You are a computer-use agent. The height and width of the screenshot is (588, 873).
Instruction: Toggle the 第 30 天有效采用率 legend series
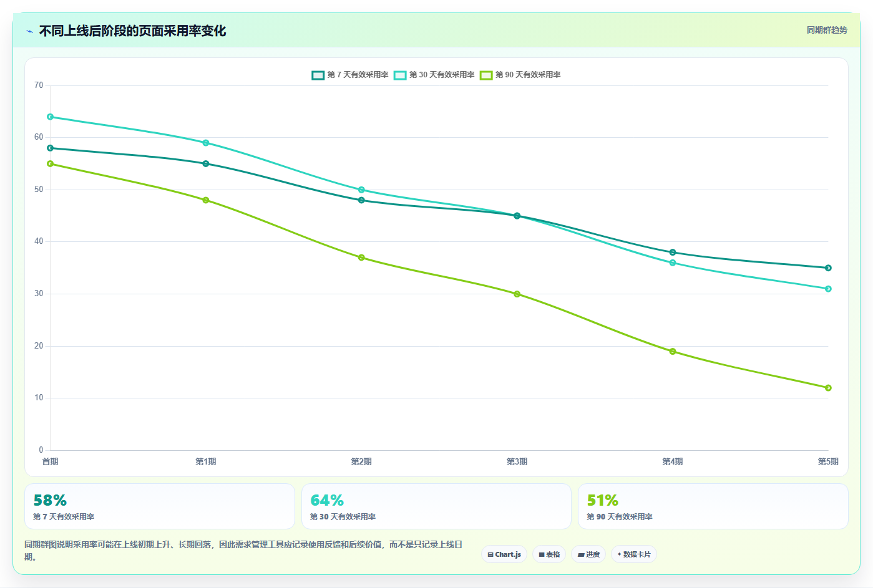434,75
